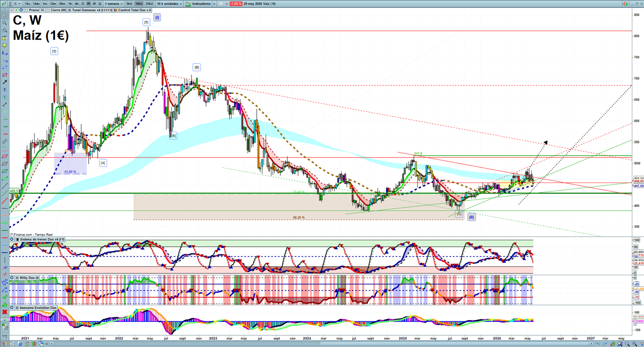The width and height of the screenshot is (644, 347).
Task: Select the red ellipse drawing tool
Action: (x=4, y=156)
